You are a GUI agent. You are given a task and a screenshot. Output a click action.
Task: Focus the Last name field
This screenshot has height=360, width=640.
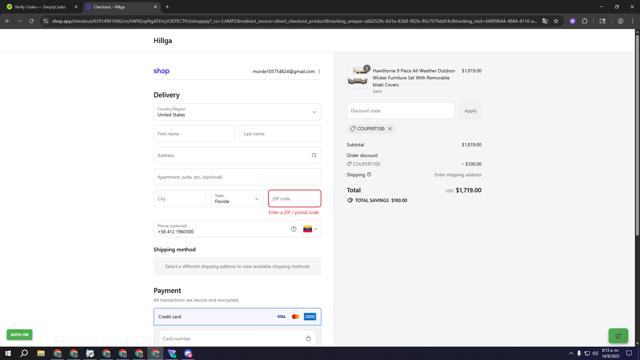click(280, 133)
